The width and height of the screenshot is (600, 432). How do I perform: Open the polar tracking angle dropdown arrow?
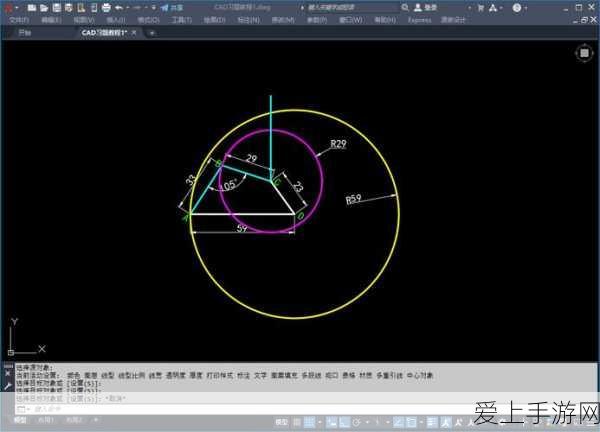pyautogui.click(x=367, y=422)
